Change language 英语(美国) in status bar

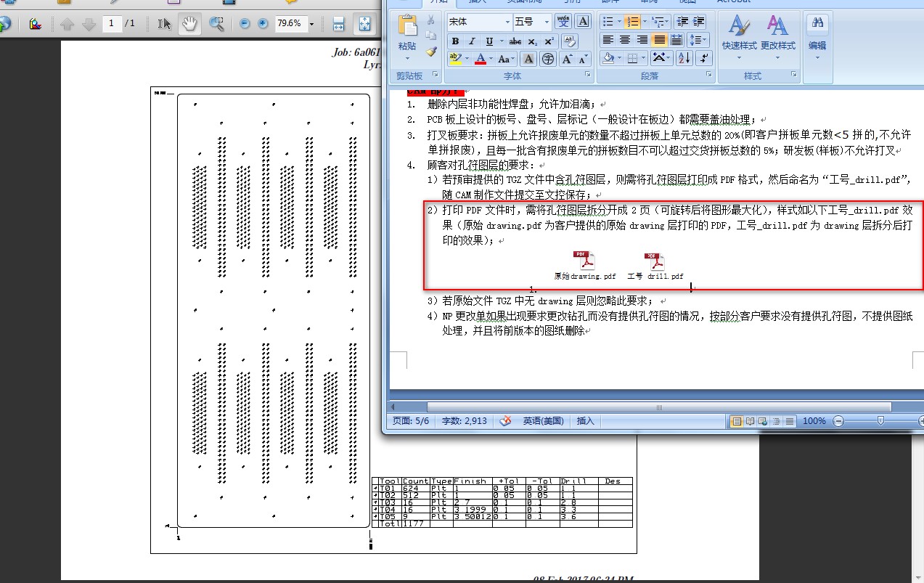click(x=543, y=421)
